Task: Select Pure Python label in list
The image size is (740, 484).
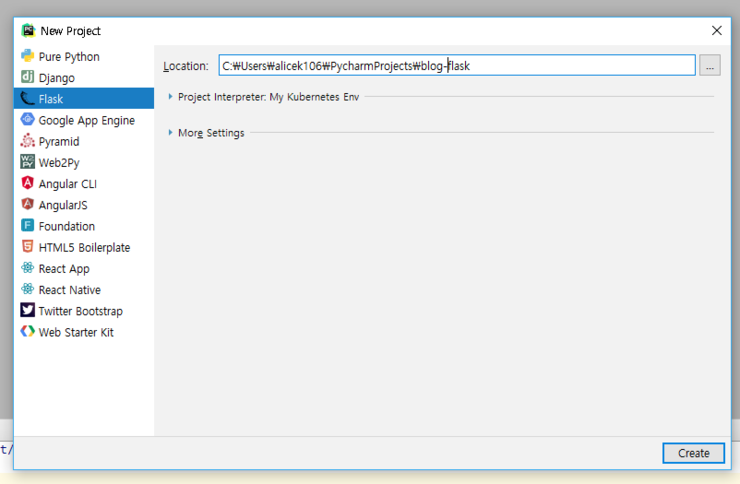Action: [x=69, y=57]
